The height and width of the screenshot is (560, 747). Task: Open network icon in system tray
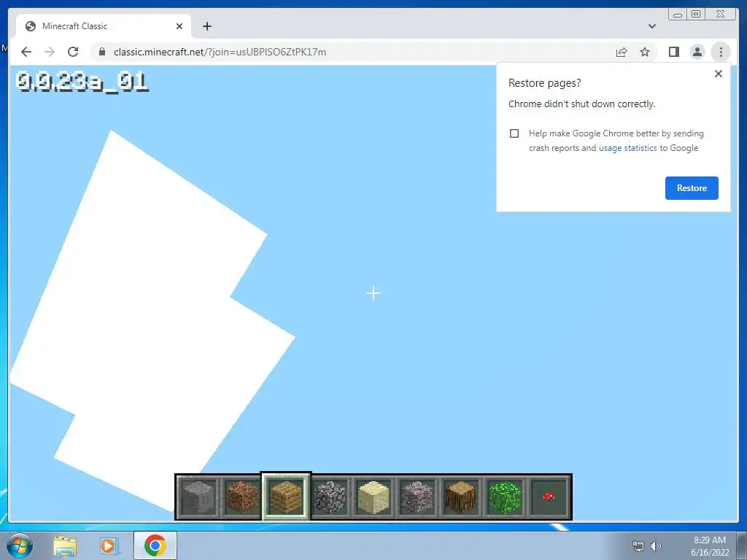(638, 546)
